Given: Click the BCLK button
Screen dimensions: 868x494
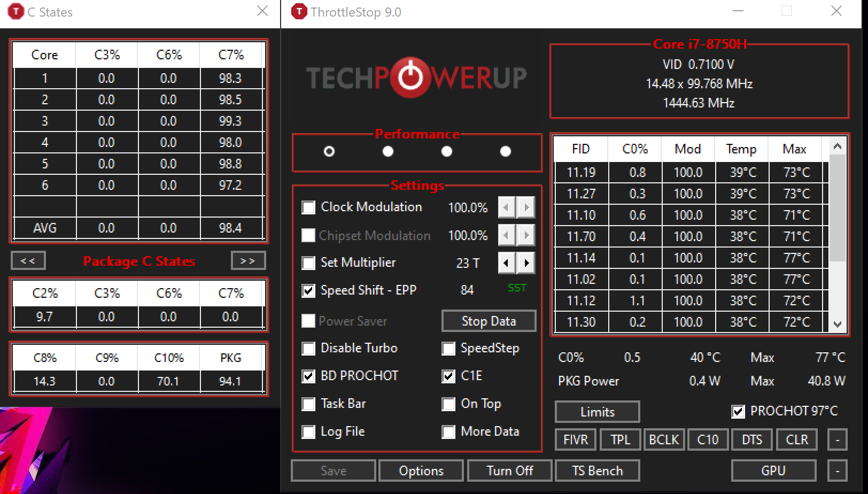Looking at the screenshot, I should point(664,439).
